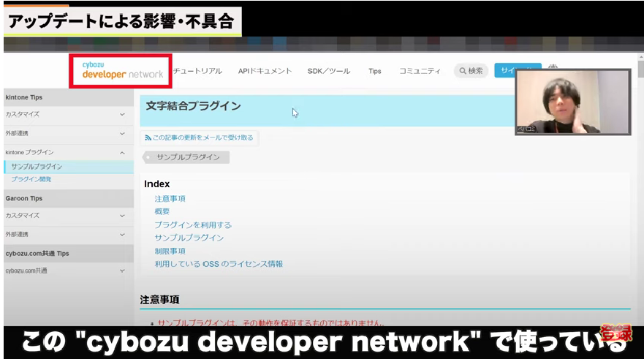Jump to プラグインを利用する in the Index
The height and width of the screenshot is (359, 644).
tap(193, 225)
